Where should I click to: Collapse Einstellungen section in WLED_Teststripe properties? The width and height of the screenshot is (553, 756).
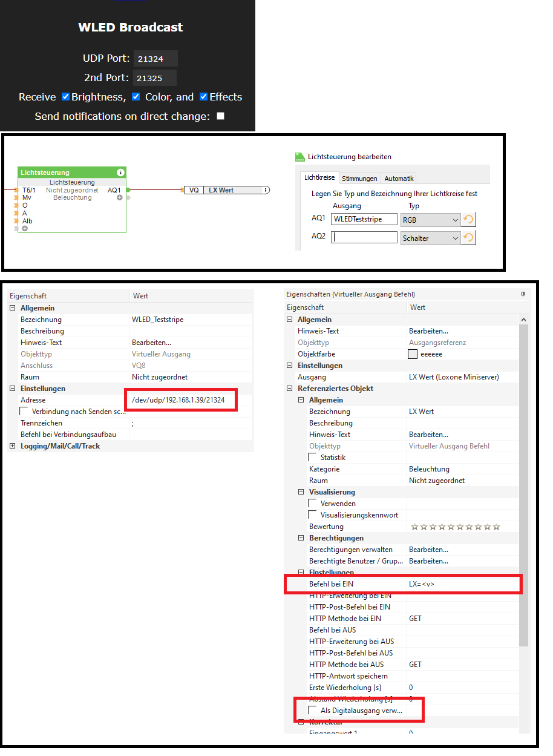coord(13,389)
